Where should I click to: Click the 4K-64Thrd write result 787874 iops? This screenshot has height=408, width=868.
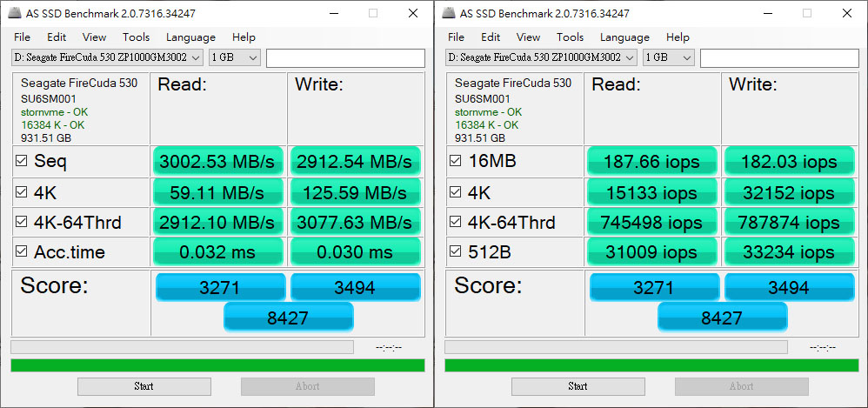click(789, 223)
